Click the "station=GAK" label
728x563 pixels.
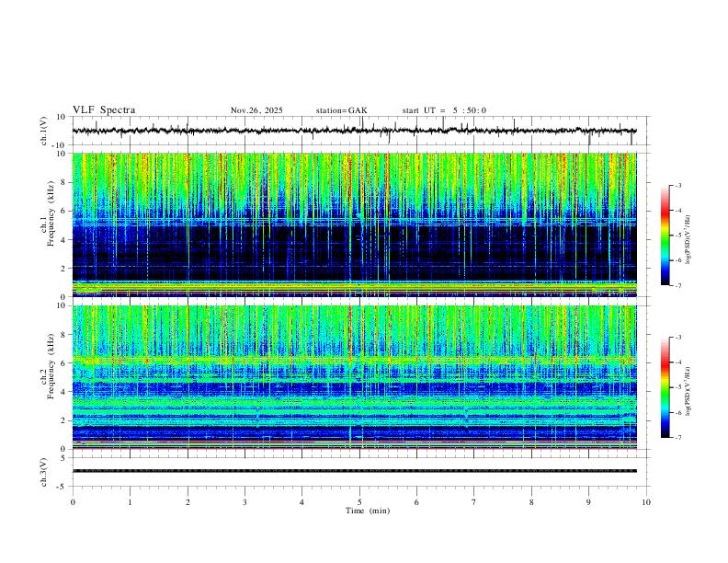pos(341,110)
